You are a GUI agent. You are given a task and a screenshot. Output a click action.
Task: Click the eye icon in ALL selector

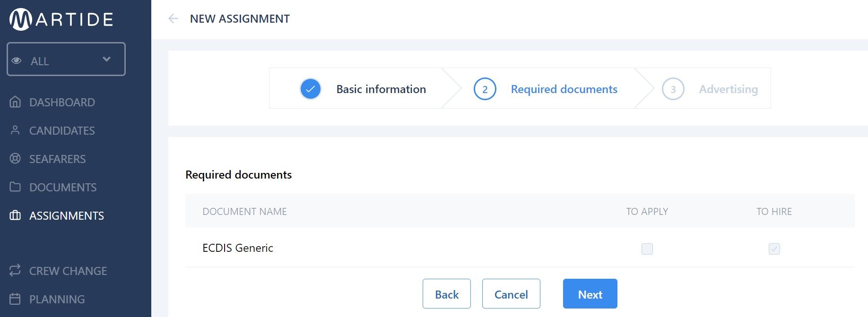17,60
